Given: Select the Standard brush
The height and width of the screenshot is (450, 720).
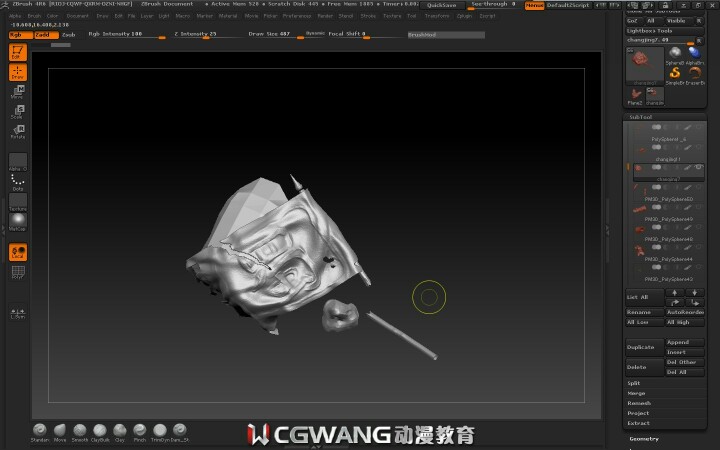Looking at the screenshot, I should pos(39,433).
